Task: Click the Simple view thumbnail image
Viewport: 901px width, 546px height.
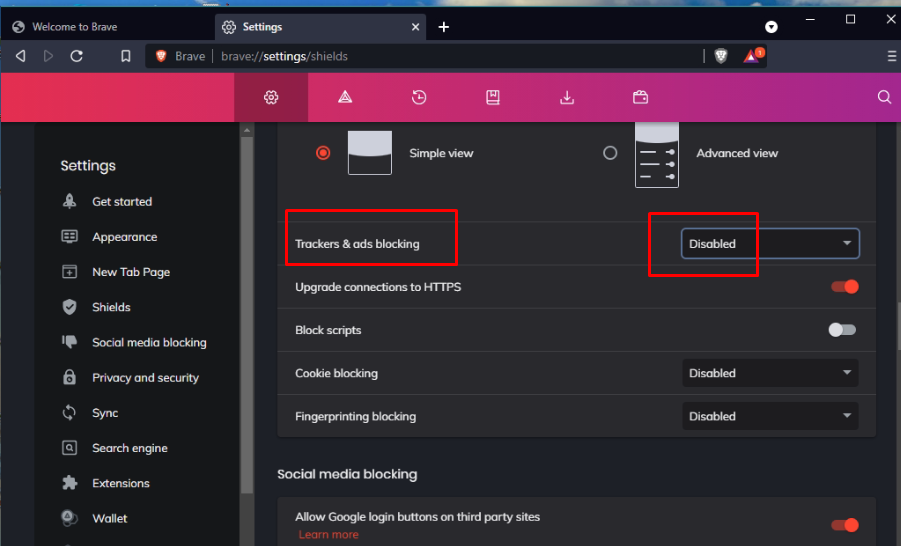Action: click(x=369, y=152)
